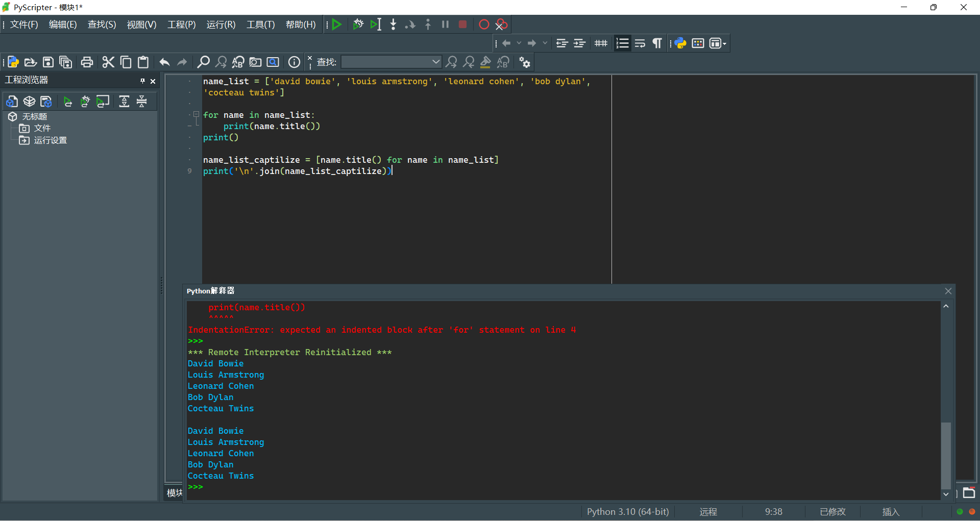Toggle word wrap in the editor
The height and width of the screenshot is (521, 980).
coord(640,43)
